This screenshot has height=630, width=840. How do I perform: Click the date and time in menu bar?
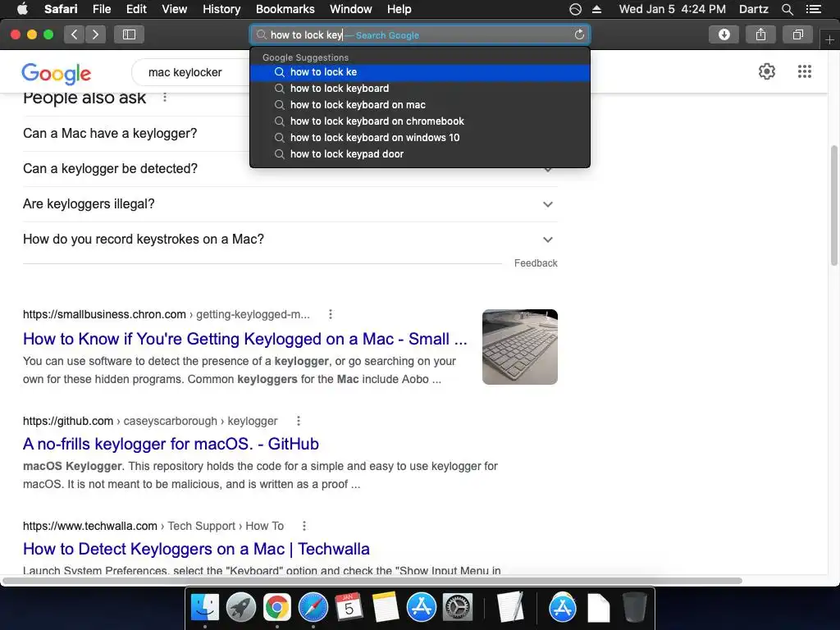(673, 9)
